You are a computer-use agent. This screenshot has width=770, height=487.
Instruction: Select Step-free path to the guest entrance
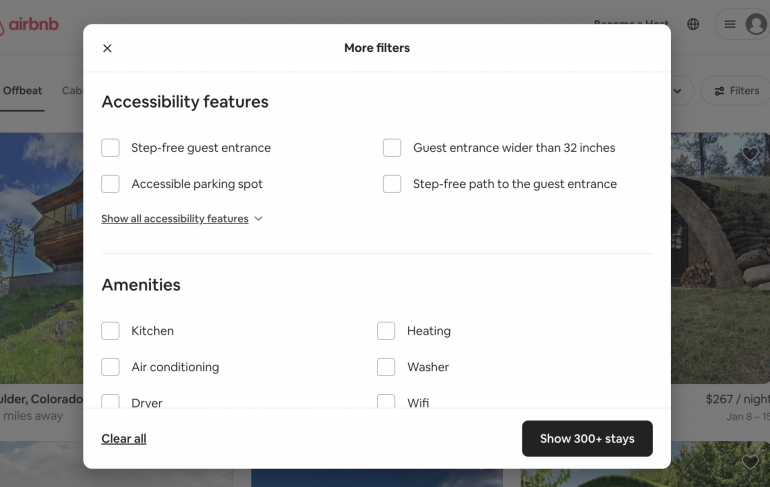coord(392,184)
